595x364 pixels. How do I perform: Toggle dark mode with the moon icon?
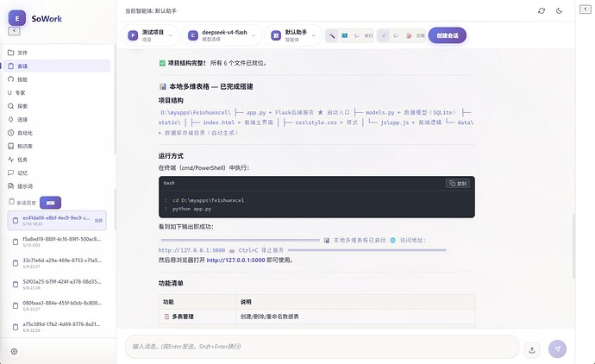tap(559, 11)
